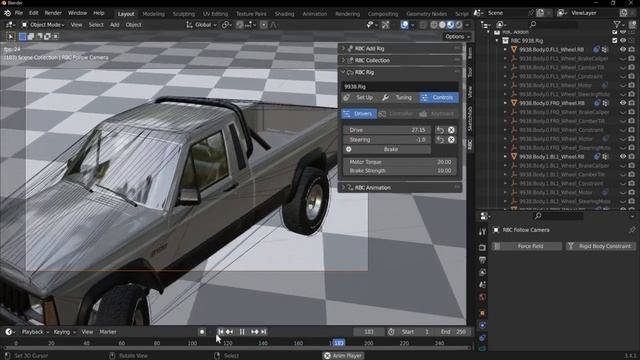Open the Output properties tab icon

[x=482, y=260]
